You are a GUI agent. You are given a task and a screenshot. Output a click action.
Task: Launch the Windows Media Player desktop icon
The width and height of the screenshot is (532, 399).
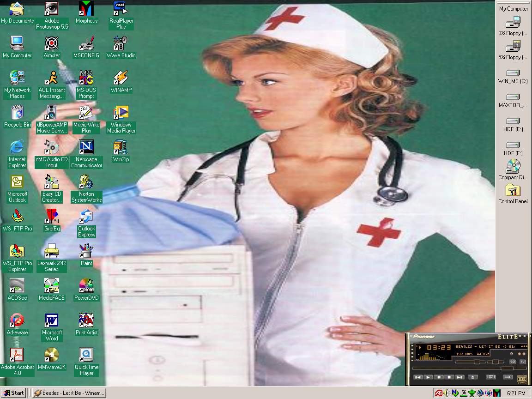click(x=121, y=119)
